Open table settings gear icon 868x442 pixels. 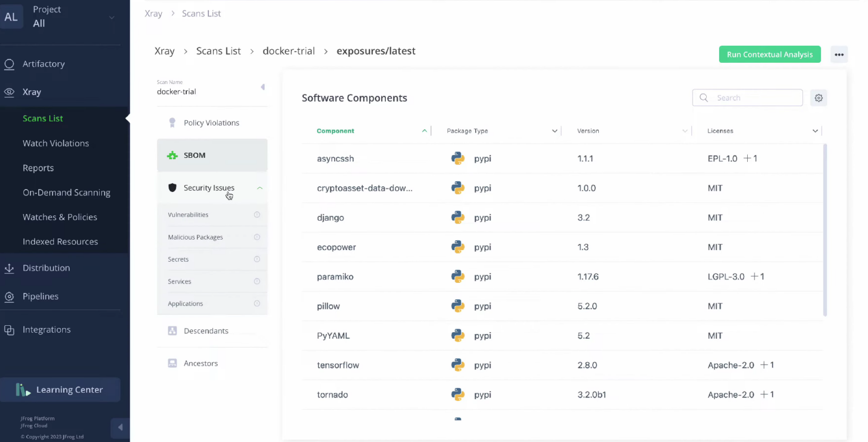tap(819, 98)
